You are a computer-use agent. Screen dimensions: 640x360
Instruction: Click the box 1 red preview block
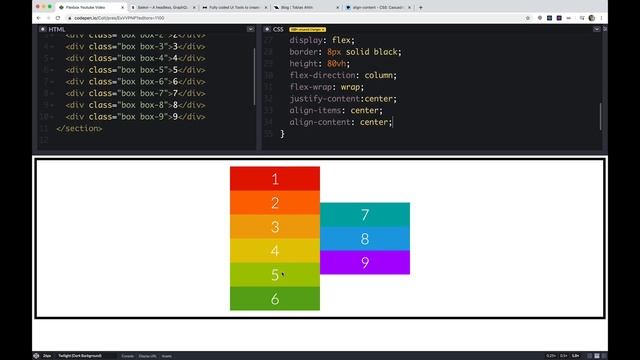coord(275,179)
